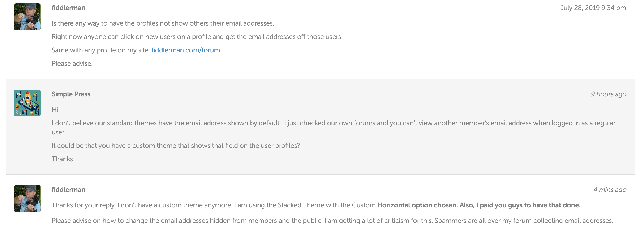Visit the fiddlerman.com/forum link
Viewport: 644px width, 230px height.
click(186, 50)
